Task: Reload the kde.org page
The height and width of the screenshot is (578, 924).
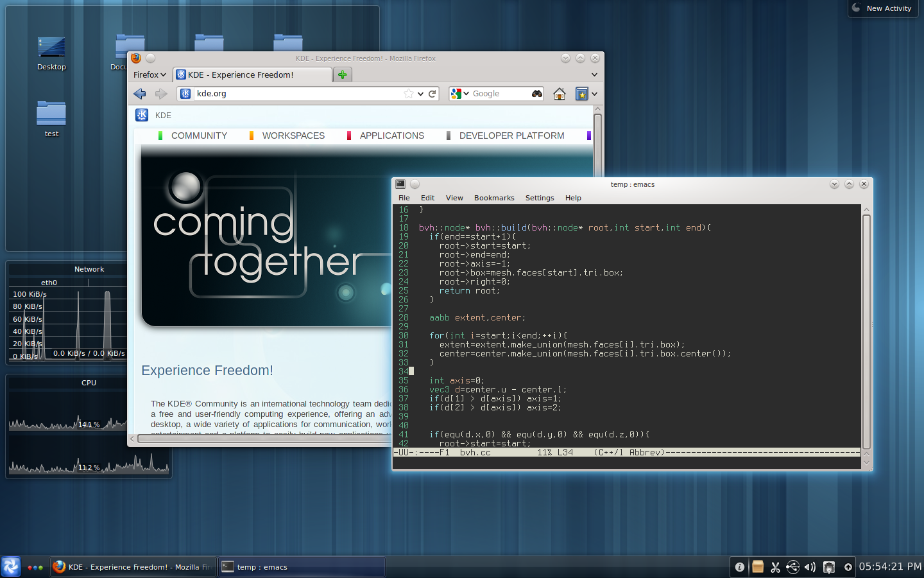Action: [432, 94]
